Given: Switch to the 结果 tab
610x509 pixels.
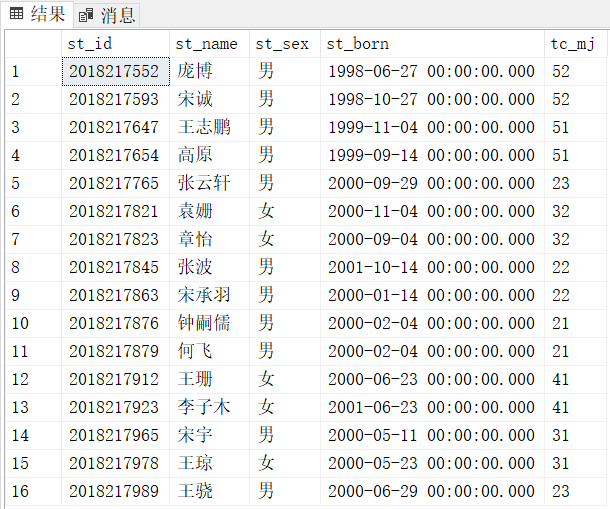Looking at the screenshot, I should (x=37, y=14).
